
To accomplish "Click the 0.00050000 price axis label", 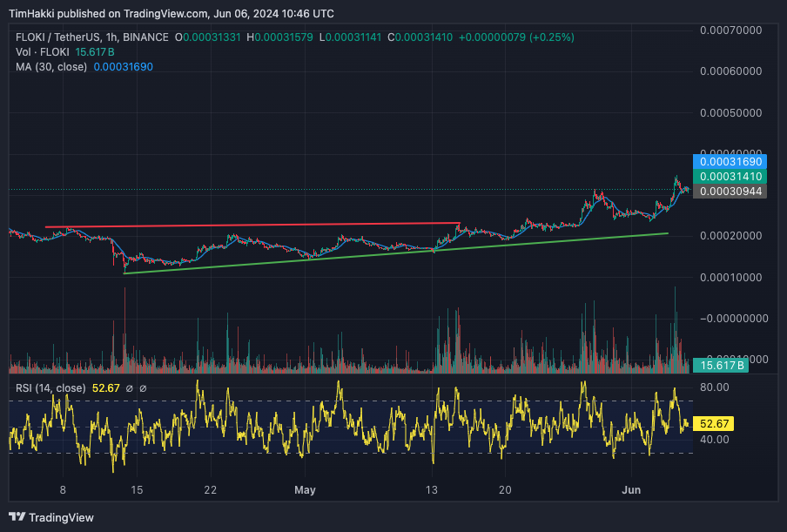I will 730,113.
